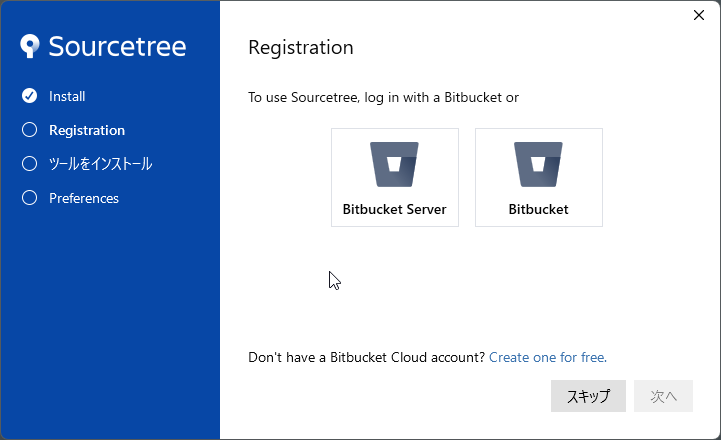Select the Registration step label

(x=87, y=131)
